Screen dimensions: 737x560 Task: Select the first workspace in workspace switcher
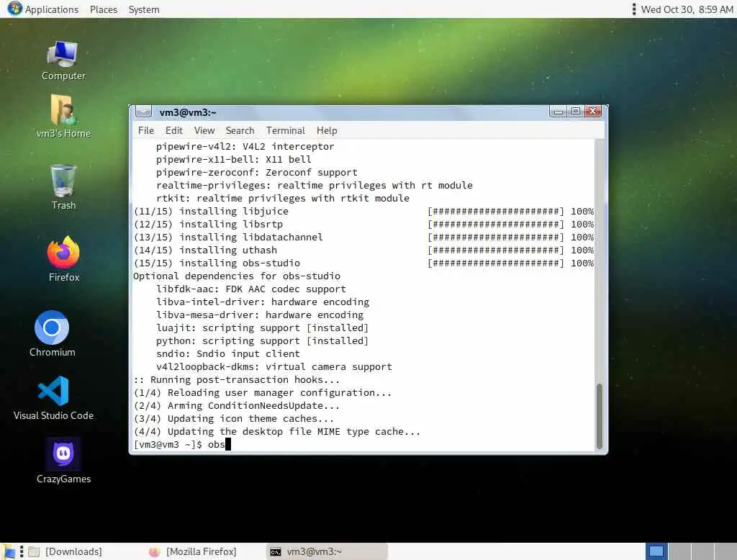pyautogui.click(x=656, y=551)
